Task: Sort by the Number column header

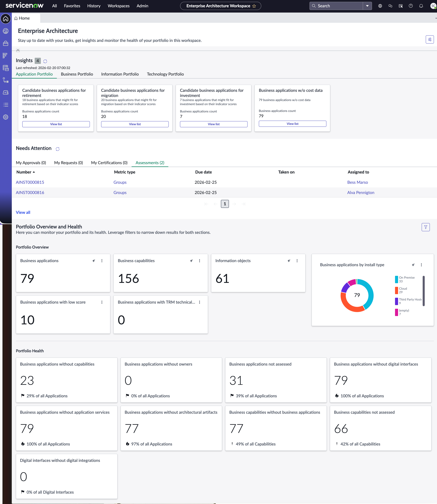Action: pos(26,172)
